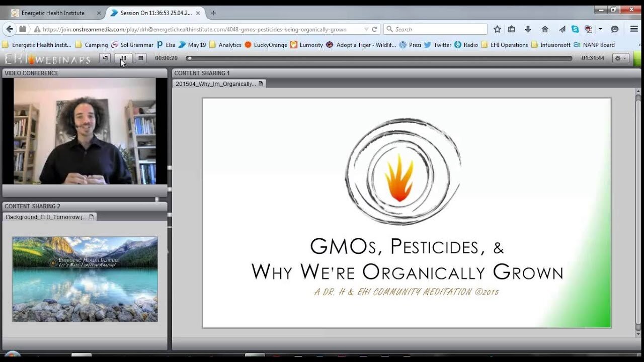644x362 pixels.
Task: Bookmark this page with the star icon
Action: point(497,29)
